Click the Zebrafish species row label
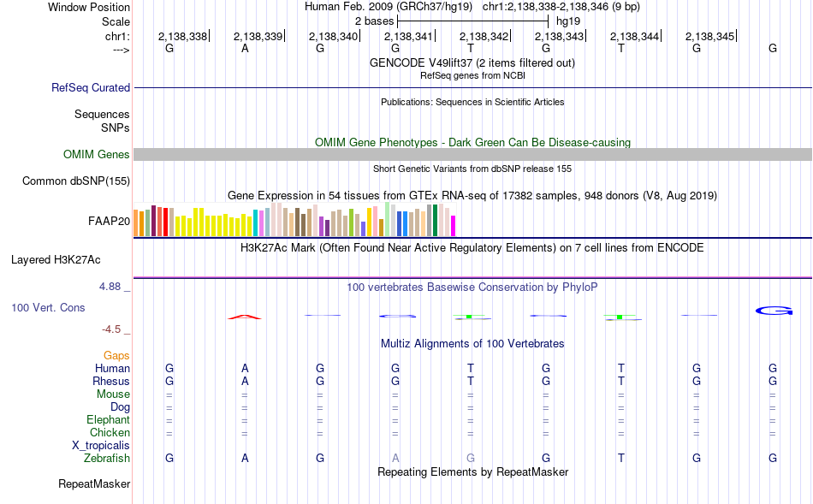The image size is (813, 504). pyautogui.click(x=107, y=459)
